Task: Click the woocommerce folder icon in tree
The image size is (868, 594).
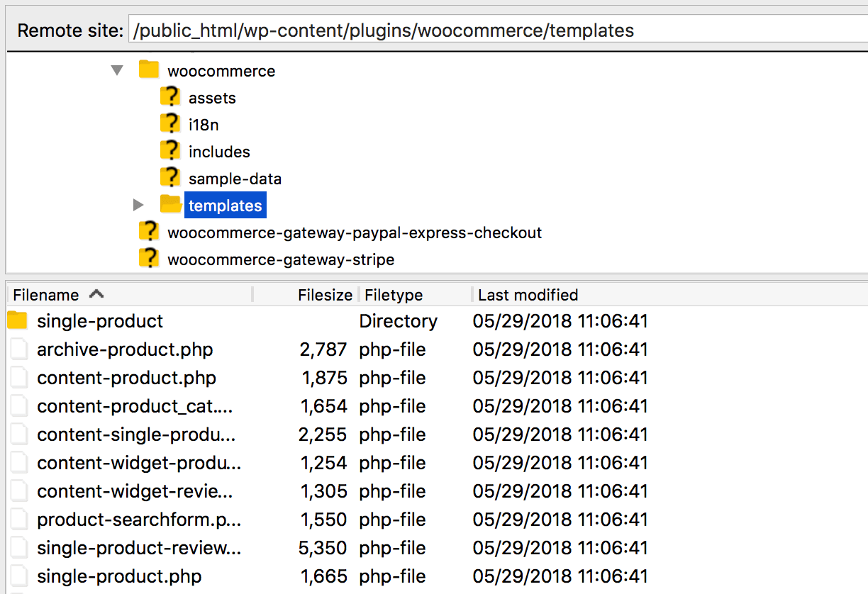Action: coord(148,69)
